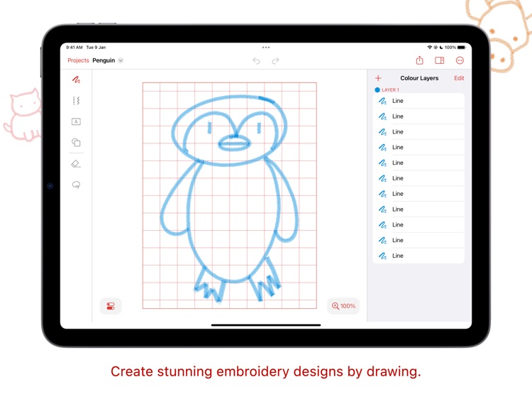Click the 9:41 AM clock

[x=74, y=47]
